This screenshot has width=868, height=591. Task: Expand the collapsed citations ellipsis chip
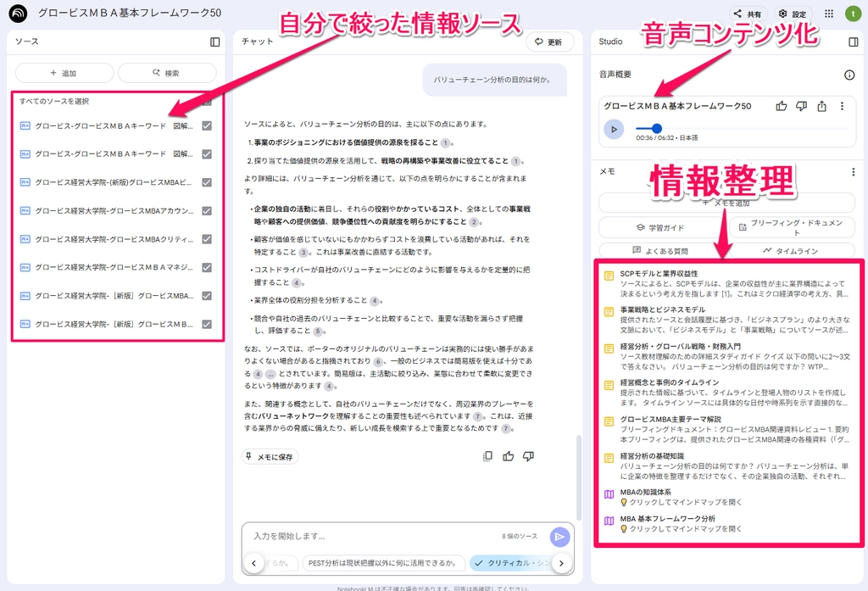(270, 374)
